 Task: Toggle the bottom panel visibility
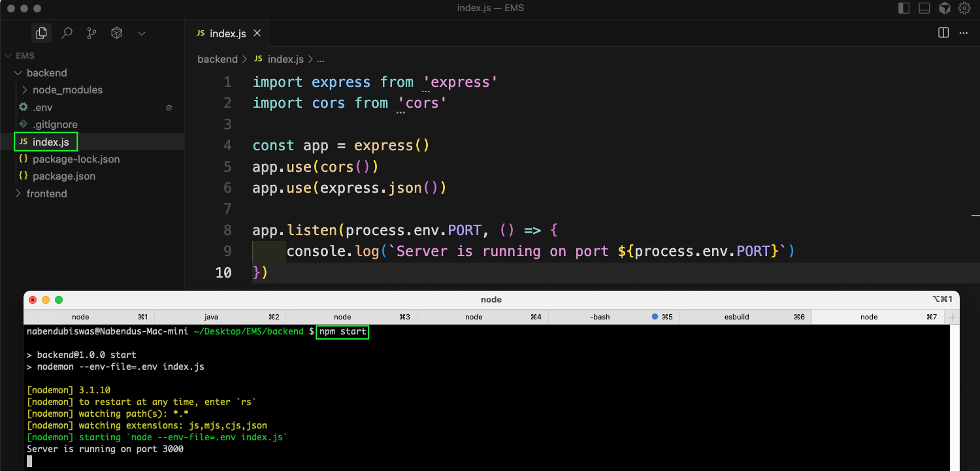click(924, 8)
